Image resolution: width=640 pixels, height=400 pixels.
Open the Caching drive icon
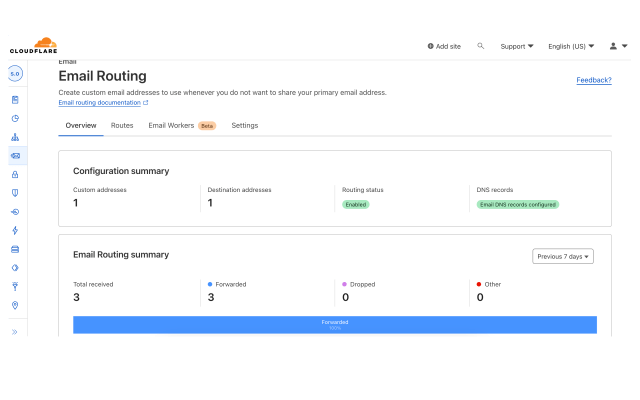click(15, 249)
